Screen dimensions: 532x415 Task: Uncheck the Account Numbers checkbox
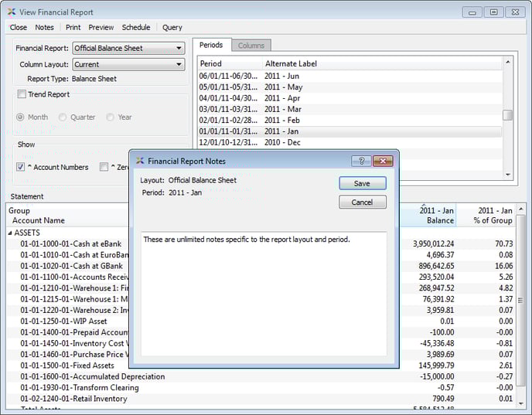pos(21,167)
